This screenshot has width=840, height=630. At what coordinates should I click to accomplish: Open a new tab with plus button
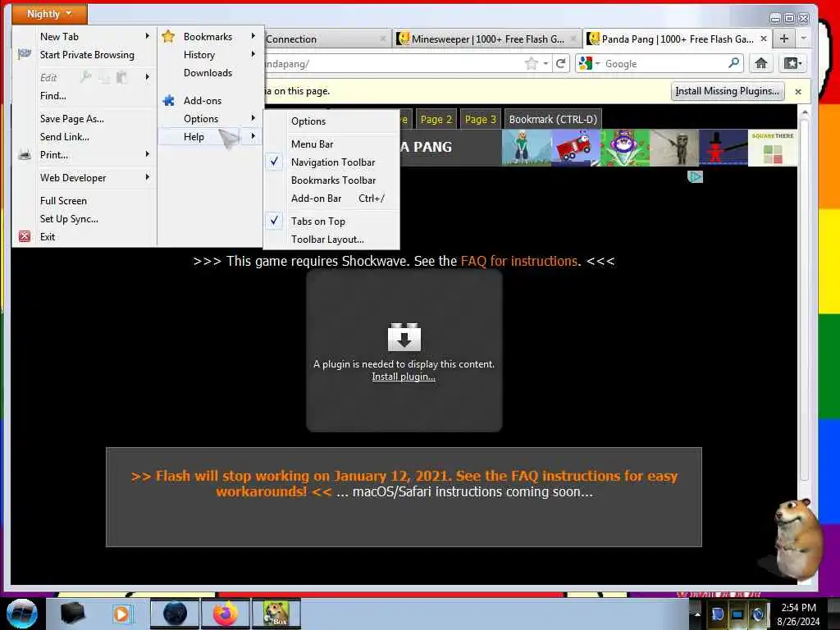coord(783,39)
